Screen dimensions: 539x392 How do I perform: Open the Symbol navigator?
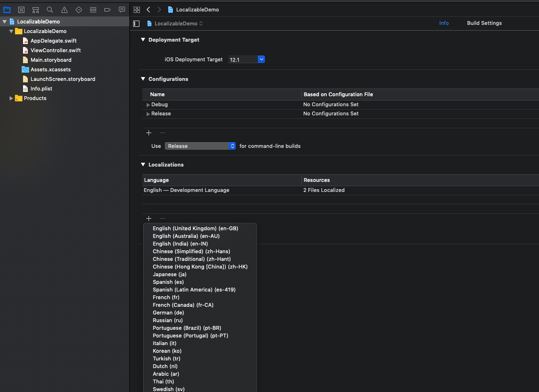pyautogui.click(x=35, y=10)
